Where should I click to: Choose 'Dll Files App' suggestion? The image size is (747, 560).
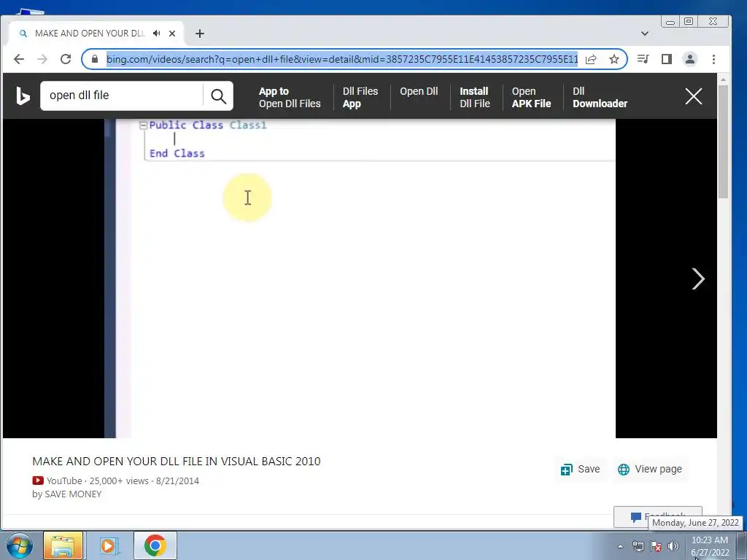pos(360,97)
